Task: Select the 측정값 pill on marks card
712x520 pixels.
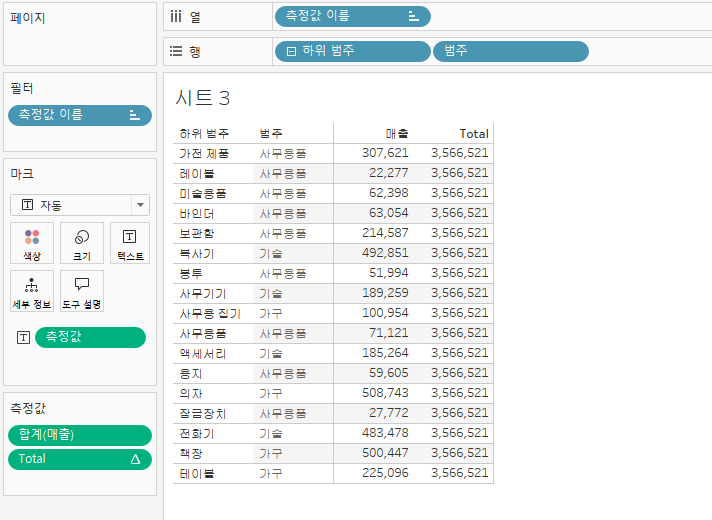Action: point(90,337)
